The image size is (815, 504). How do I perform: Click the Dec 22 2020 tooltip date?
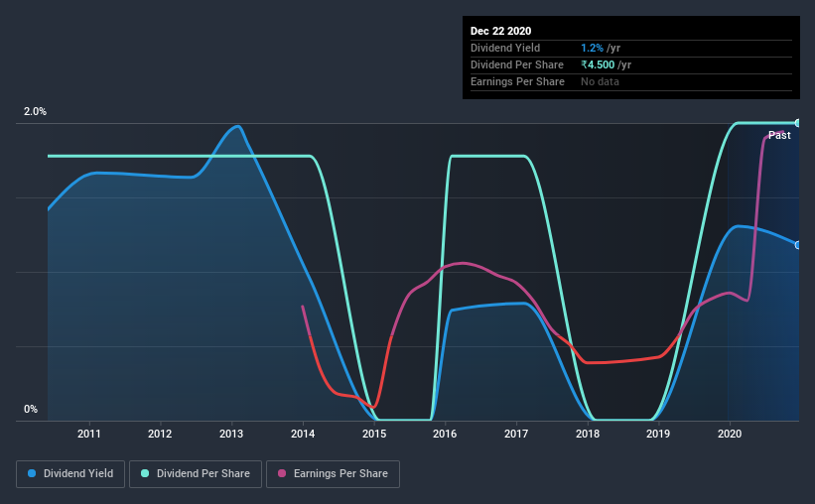click(x=500, y=31)
